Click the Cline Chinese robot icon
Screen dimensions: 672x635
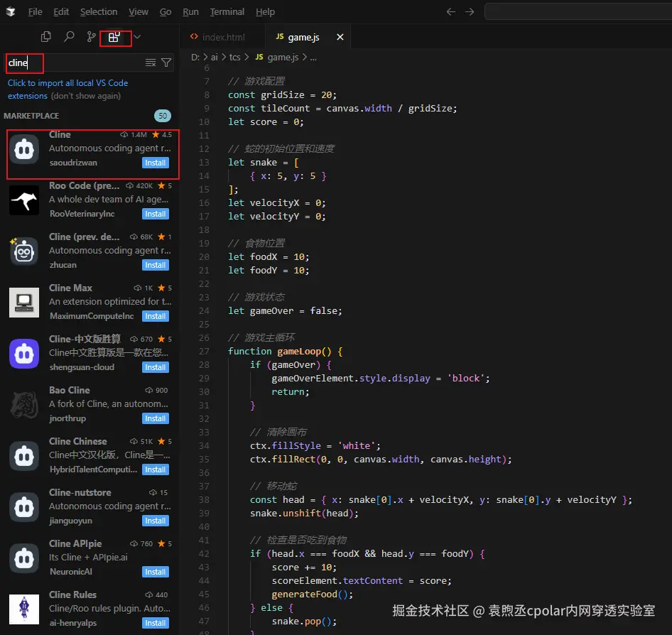[24, 456]
